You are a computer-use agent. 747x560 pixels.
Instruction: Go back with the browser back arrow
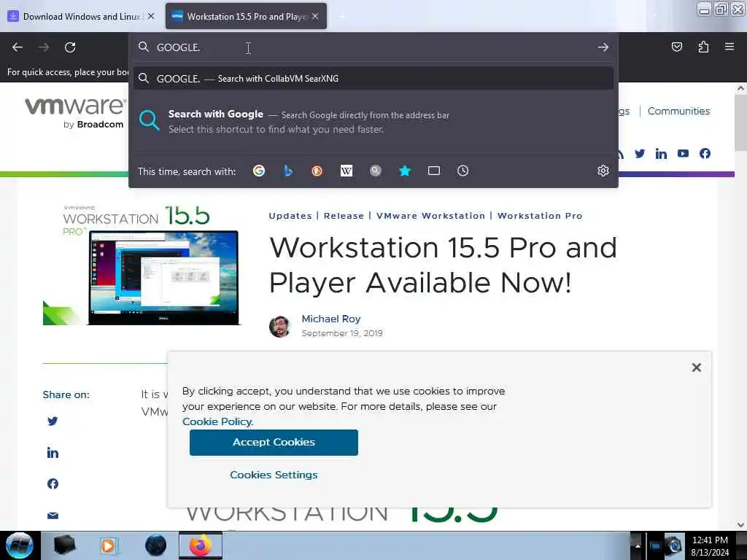(18, 47)
